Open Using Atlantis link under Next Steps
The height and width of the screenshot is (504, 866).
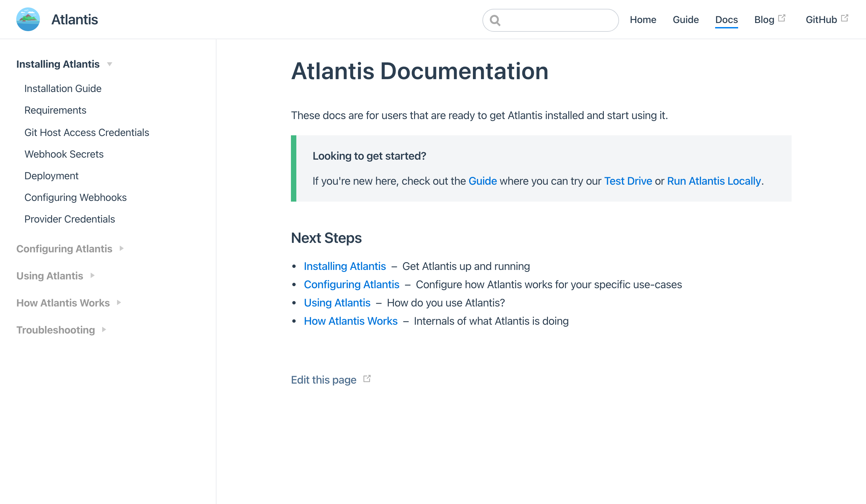pos(337,303)
